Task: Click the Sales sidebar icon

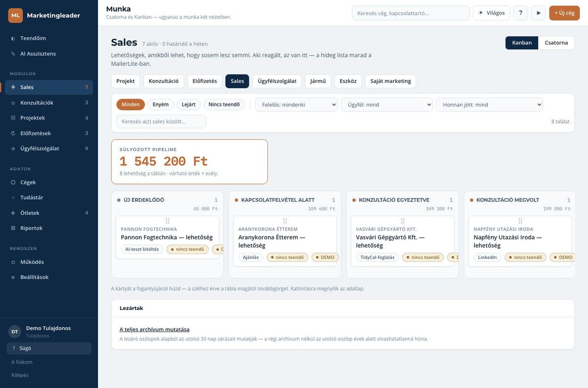Action: (13, 87)
